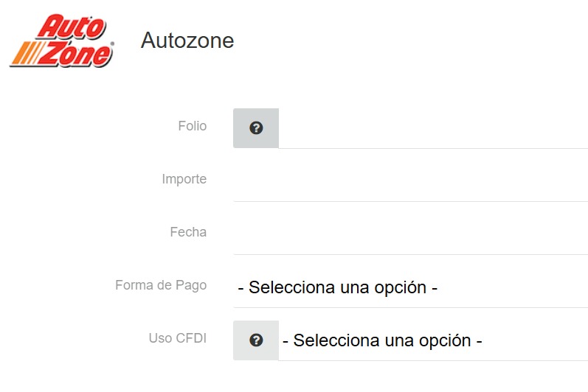Expand the Uso CFDI options dropdown
Screen dimensions: 588x392
pyautogui.click(x=432, y=340)
